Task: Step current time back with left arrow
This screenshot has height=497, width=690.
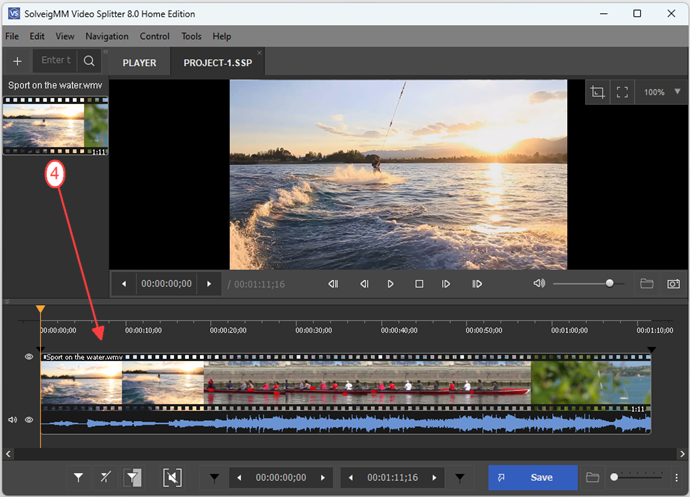Action: [124, 284]
